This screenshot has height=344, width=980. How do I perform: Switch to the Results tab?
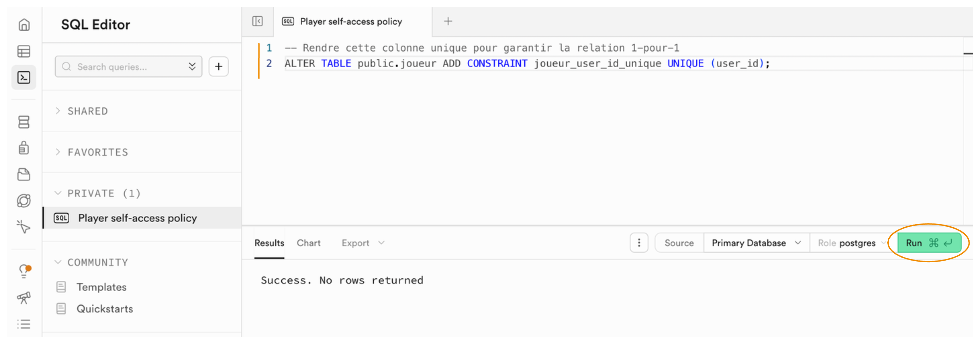pos(269,243)
